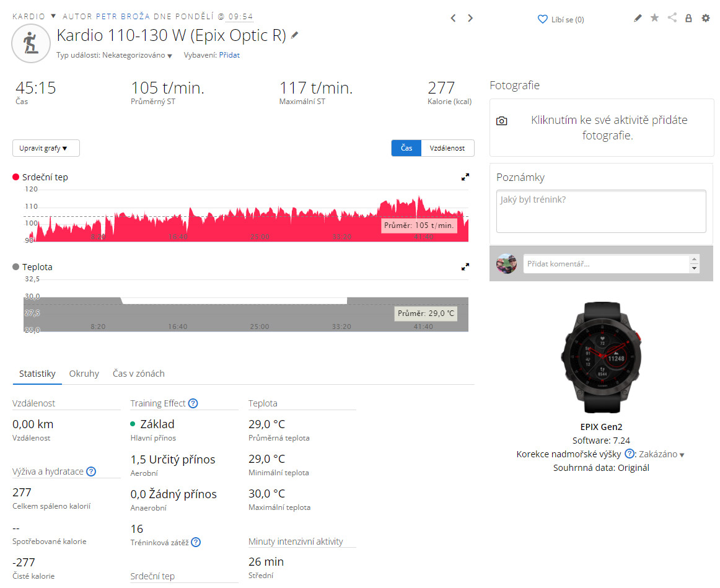Go to next activity with right arrow
The image size is (720, 588).
(x=470, y=19)
